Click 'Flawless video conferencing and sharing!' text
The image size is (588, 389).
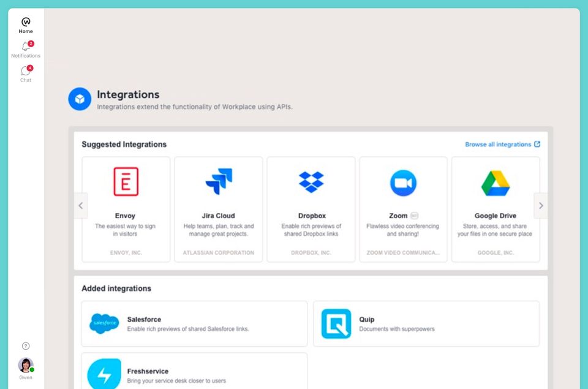click(x=403, y=230)
